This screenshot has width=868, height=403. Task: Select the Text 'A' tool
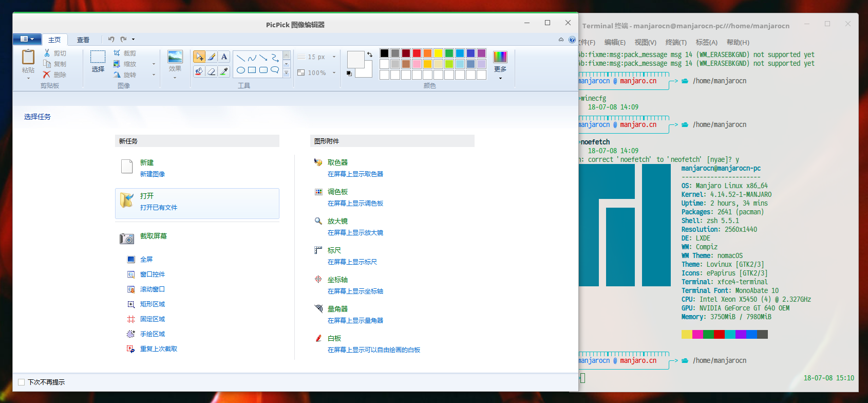pyautogui.click(x=224, y=57)
